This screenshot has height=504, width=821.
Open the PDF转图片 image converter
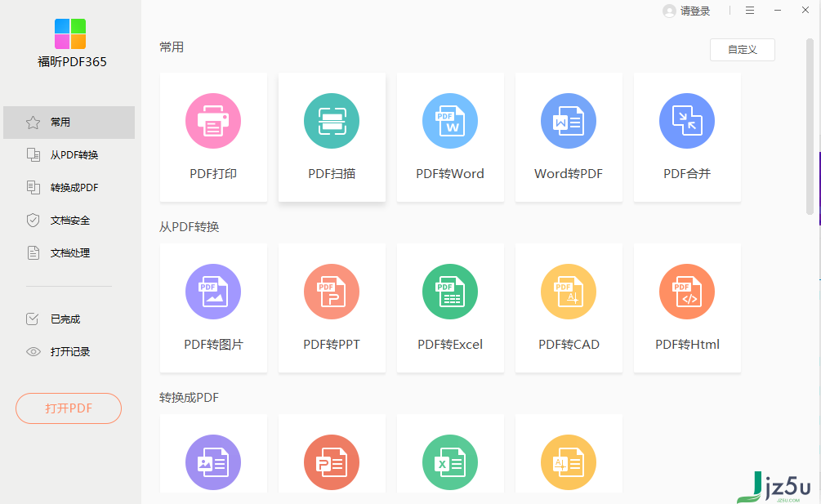(x=213, y=308)
